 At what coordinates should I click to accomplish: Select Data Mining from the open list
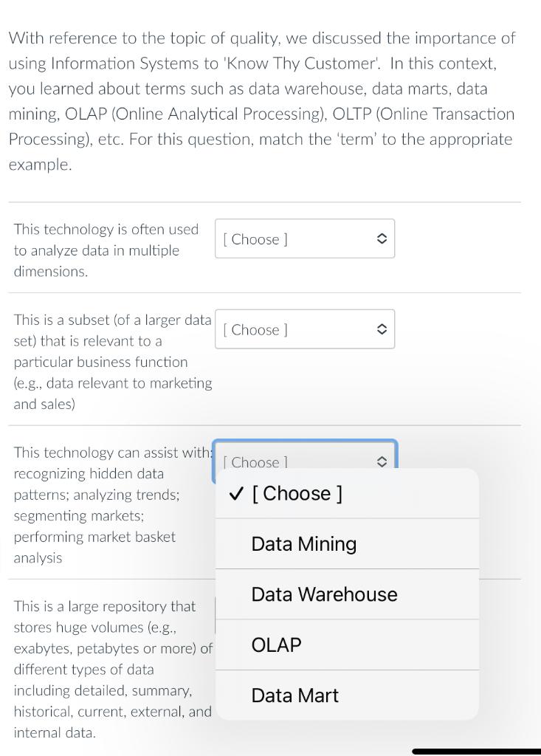tap(303, 544)
